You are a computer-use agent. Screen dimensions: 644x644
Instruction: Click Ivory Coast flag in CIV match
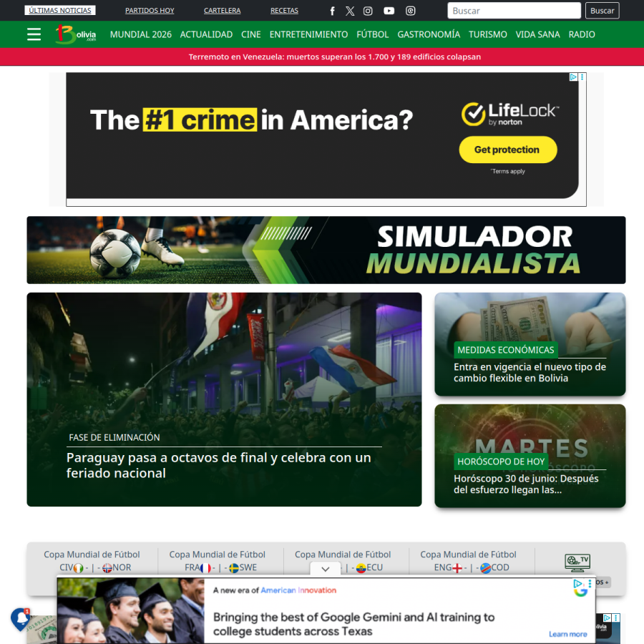(79, 568)
